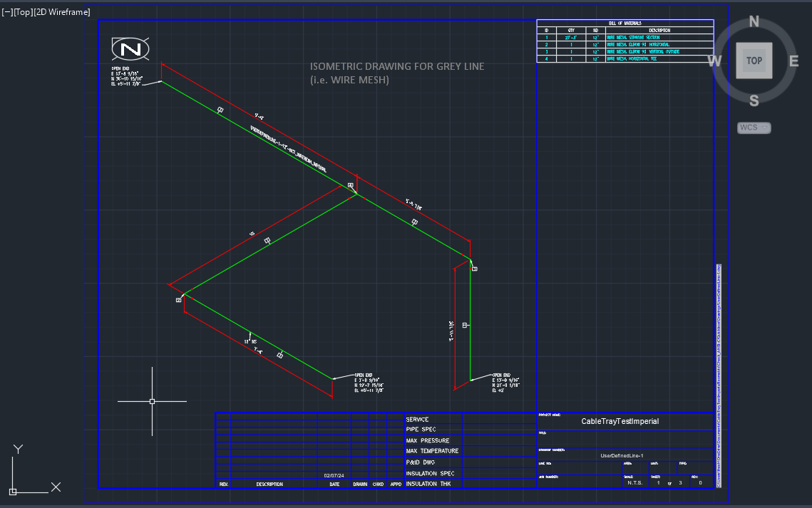Select the 'BILL OF MATERIALS' table title

tap(625, 24)
